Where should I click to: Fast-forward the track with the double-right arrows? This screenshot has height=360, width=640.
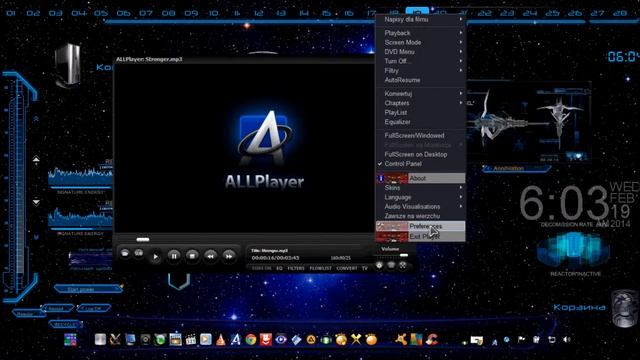(x=229, y=256)
